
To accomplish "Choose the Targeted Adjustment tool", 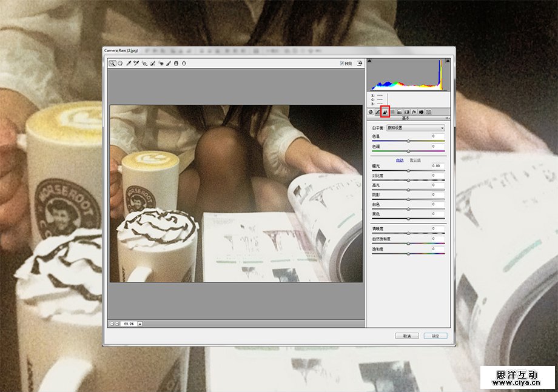I will click(x=144, y=63).
